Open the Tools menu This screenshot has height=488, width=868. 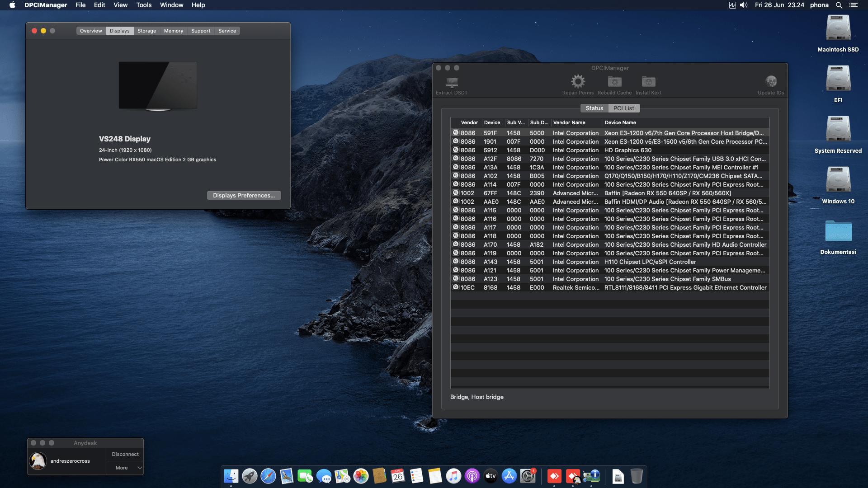click(143, 5)
